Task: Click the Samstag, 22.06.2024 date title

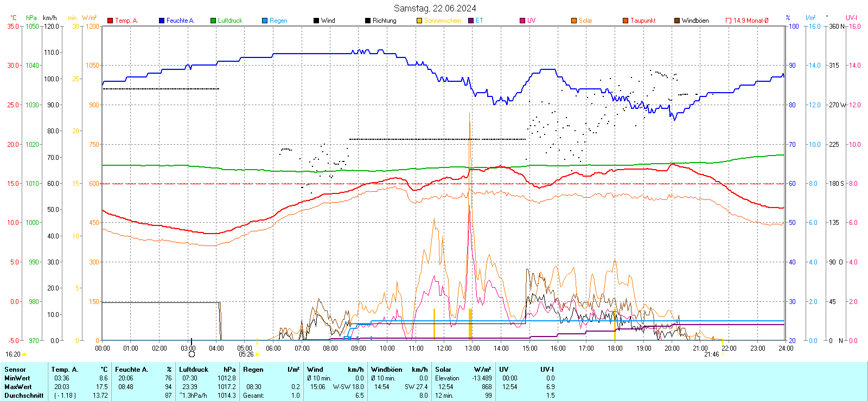Action: point(435,8)
